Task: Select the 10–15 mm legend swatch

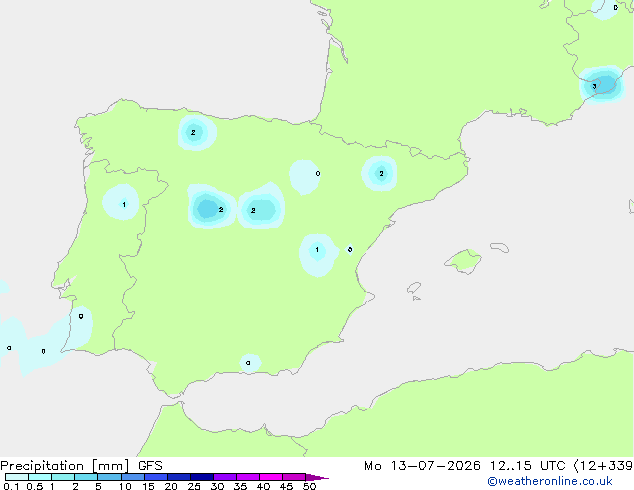Action: 132,477
